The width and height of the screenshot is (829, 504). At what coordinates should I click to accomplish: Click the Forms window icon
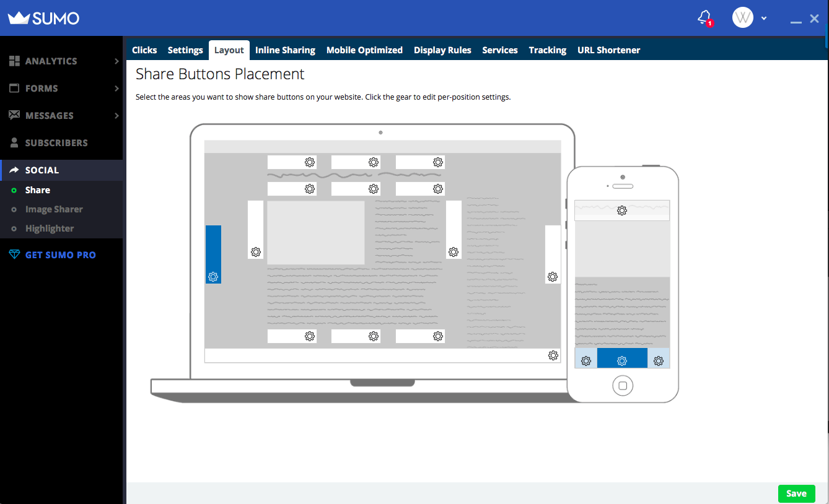click(14, 89)
